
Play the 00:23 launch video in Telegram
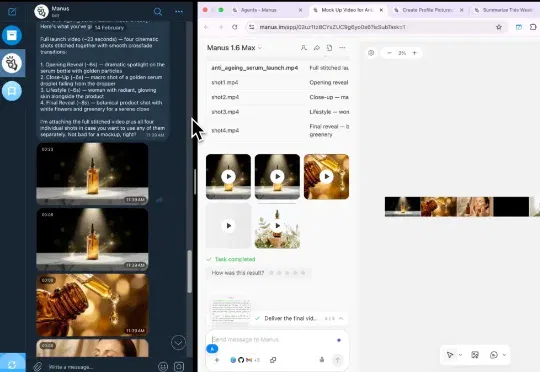click(x=92, y=174)
